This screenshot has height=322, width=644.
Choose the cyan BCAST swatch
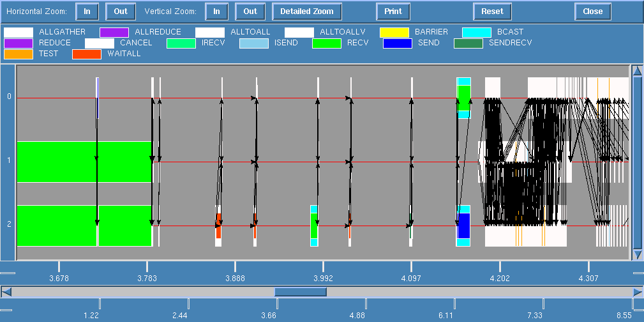pyautogui.click(x=477, y=32)
